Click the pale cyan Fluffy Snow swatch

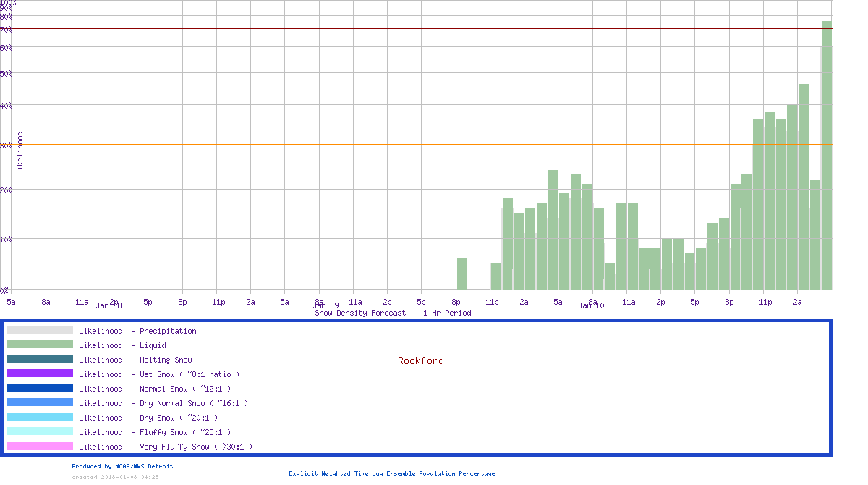(x=40, y=431)
